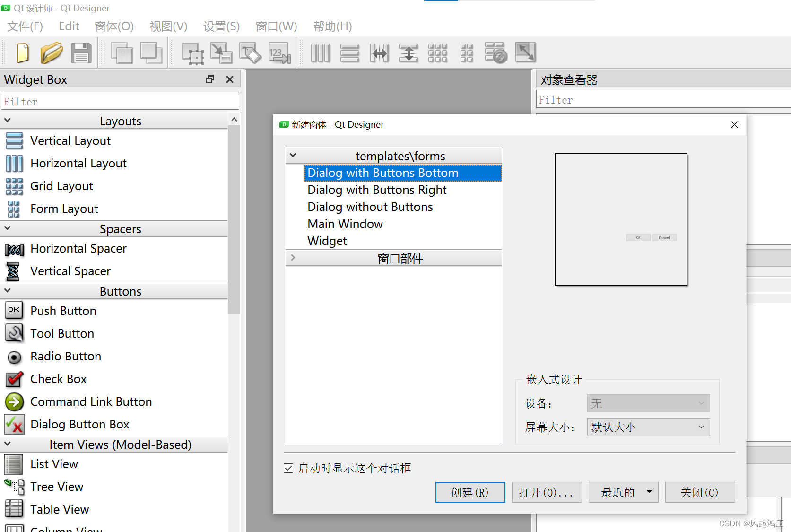This screenshot has width=791, height=532.
Task: Select the Edit Widgets mode icon
Action: (x=193, y=53)
